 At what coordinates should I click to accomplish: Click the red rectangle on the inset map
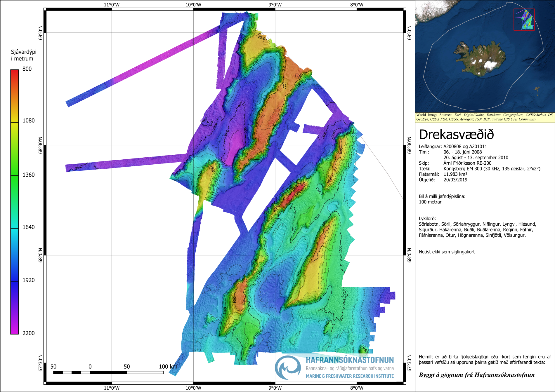pyautogui.click(x=524, y=20)
